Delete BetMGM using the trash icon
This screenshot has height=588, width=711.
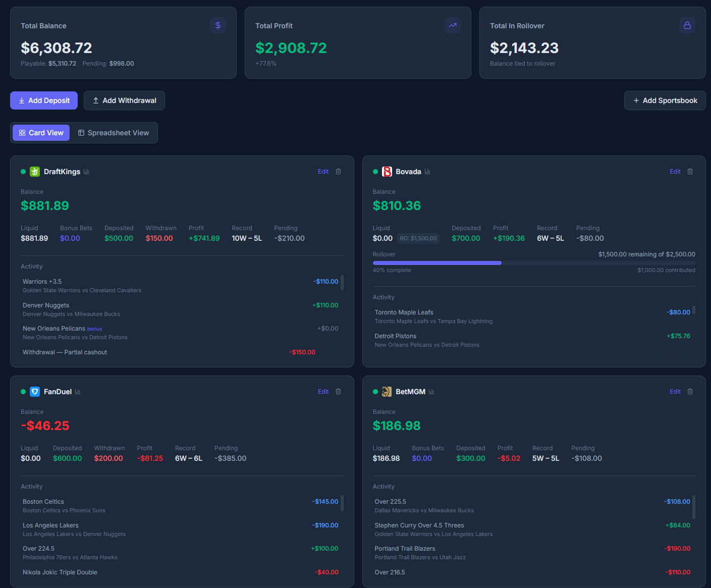pos(690,392)
